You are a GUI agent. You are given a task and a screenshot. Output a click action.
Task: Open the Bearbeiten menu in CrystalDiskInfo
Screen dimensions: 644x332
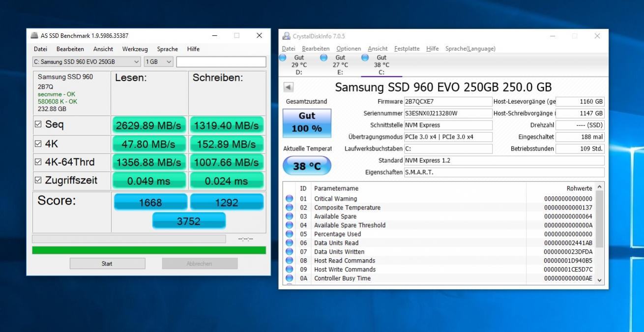(316, 49)
